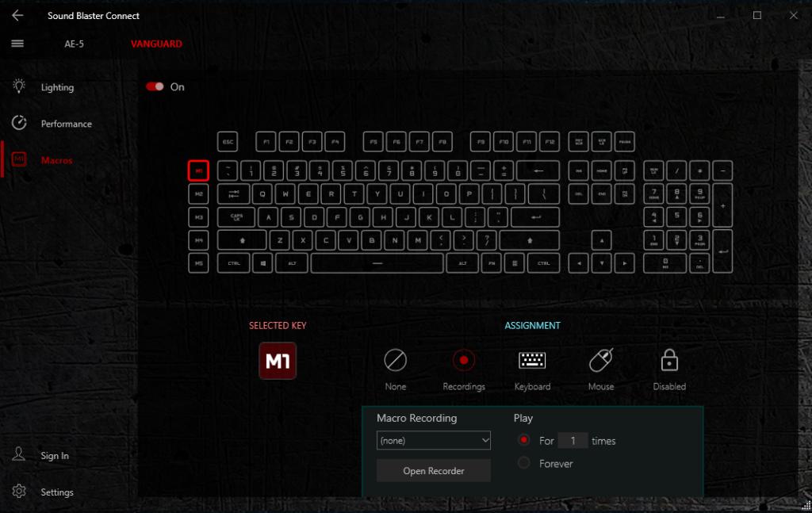The width and height of the screenshot is (812, 513).
Task: Select the Caps Lock key
Action: 236,217
